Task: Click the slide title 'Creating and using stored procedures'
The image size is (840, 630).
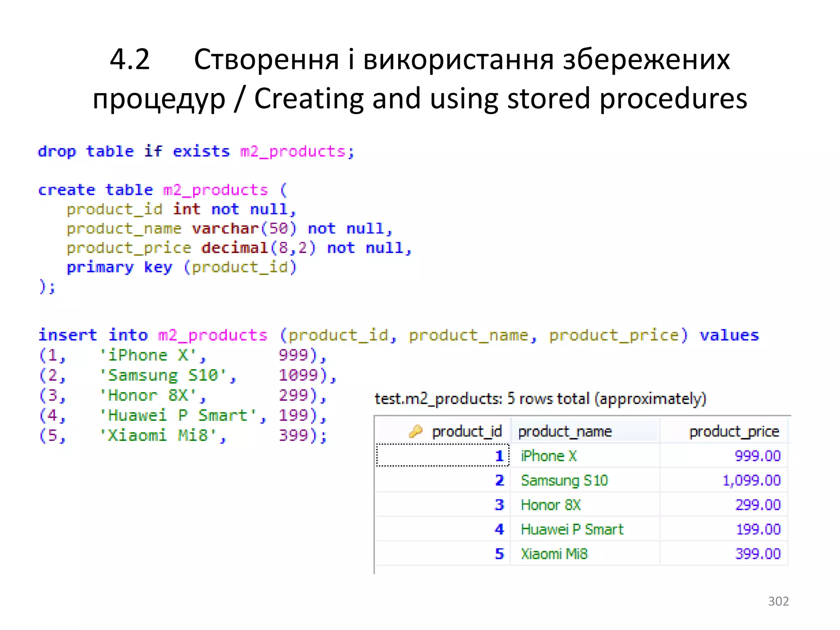Action: tap(501, 99)
